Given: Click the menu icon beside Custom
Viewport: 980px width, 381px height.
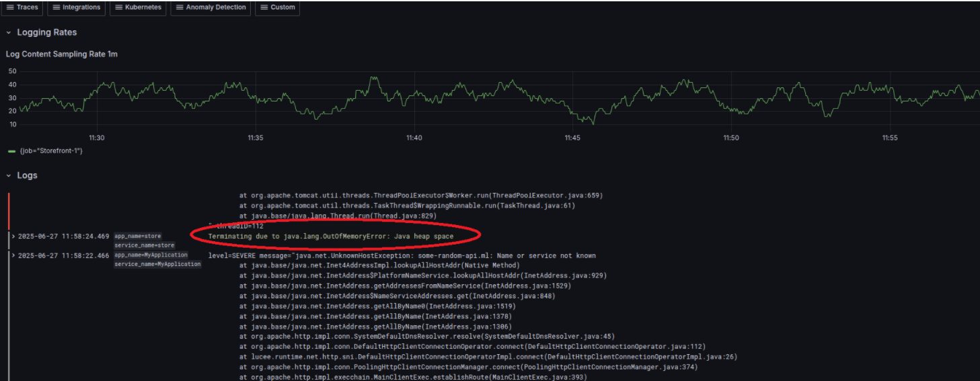Looking at the screenshot, I should pos(264,7).
